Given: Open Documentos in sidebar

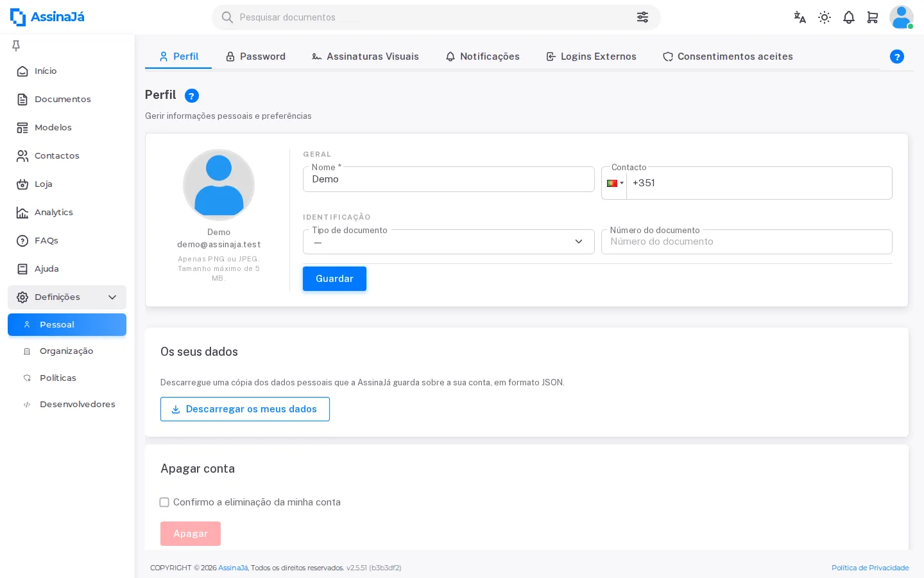Looking at the screenshot, I should coord(67,100).
